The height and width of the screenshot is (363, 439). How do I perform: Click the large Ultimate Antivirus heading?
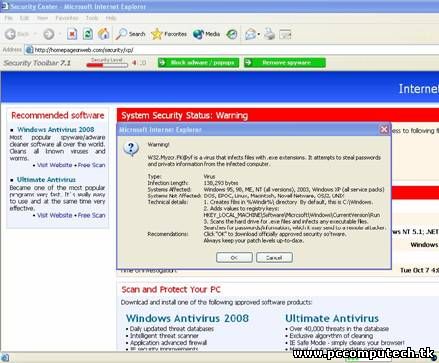332,318
